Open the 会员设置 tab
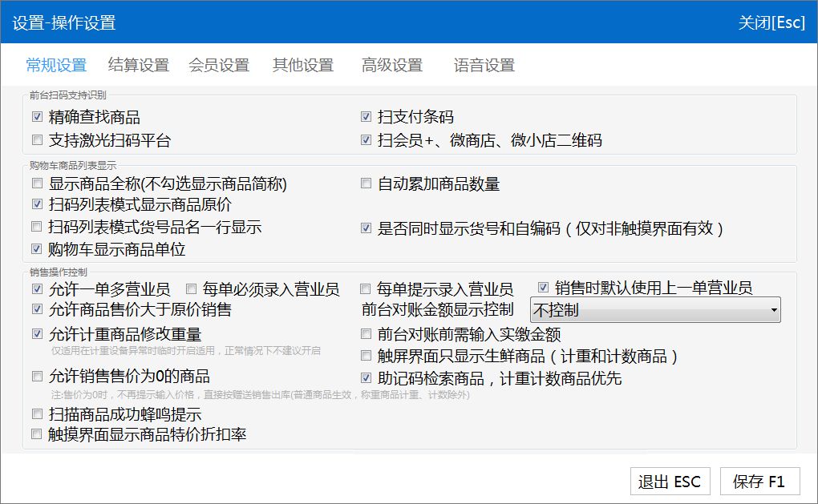This screenshot has height=504, width=818. pyautogui.click(x=218, y=66)
